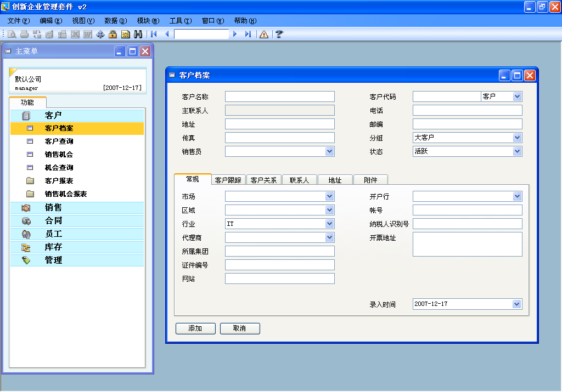Open the 分组 dropdown showing 大客户

coord(517,138)
